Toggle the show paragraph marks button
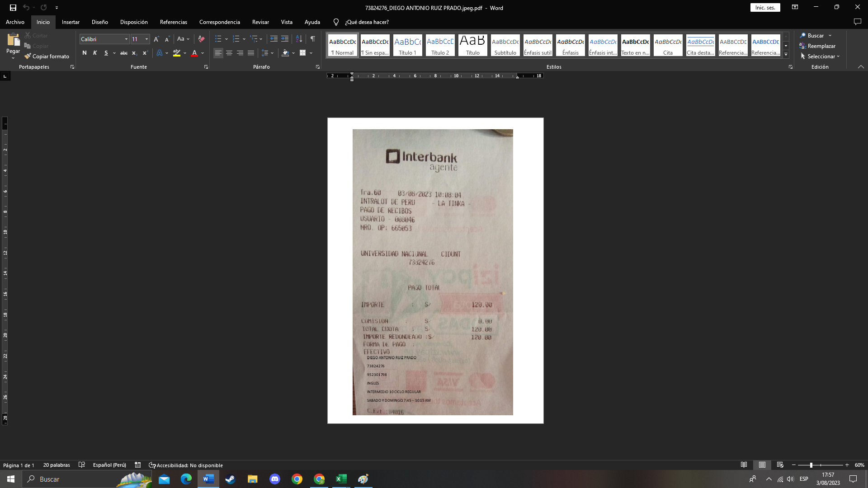The width and height of the screenshot is (868, 488). click(x=313, y=39)
